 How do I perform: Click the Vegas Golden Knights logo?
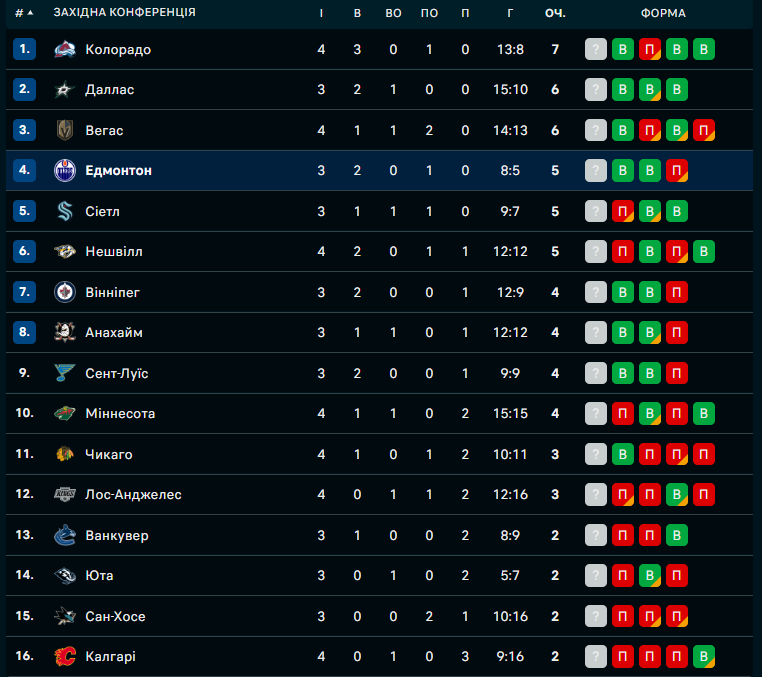(x=65, y=130)
